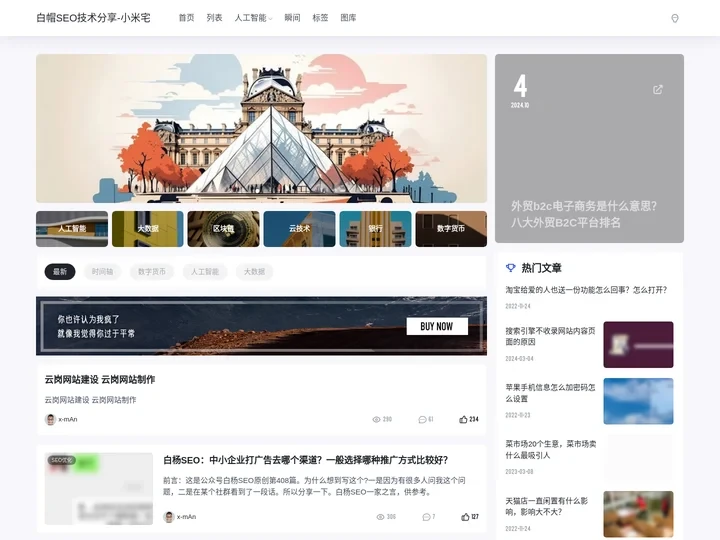Click the Louvre pyramid hero banner image

click(261, 129)
